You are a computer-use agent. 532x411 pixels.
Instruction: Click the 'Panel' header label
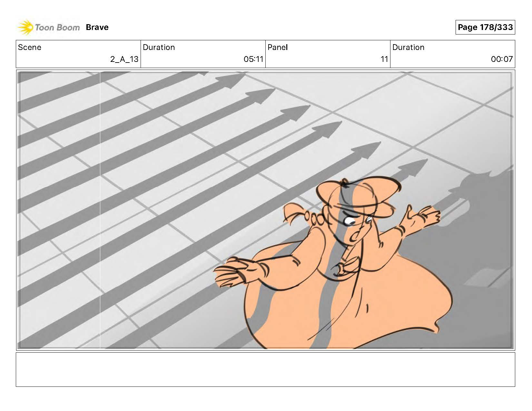pos(278,47)
